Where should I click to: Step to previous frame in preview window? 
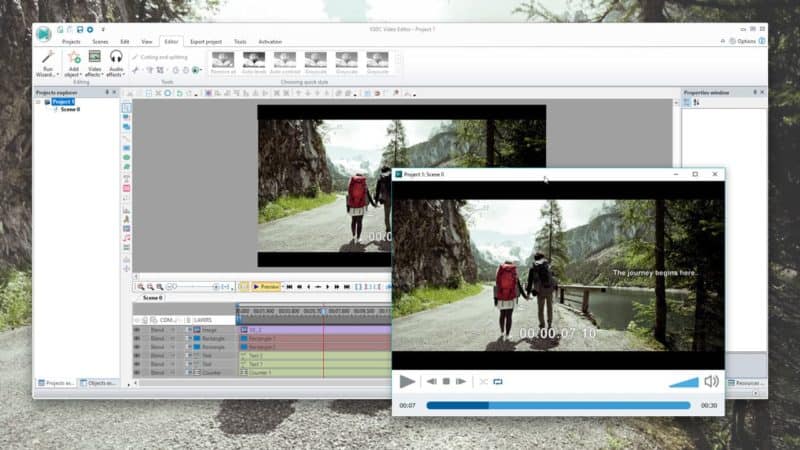[431, 381]
